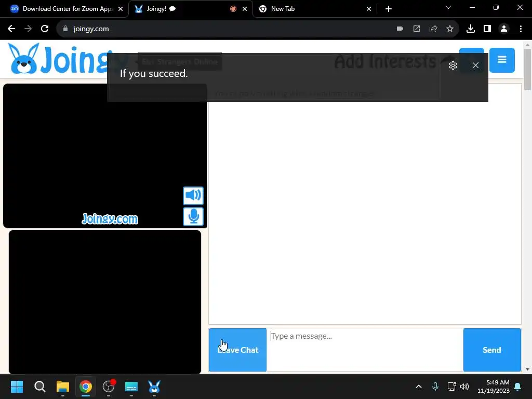Bookmark this page with the star

pos(450,29)
